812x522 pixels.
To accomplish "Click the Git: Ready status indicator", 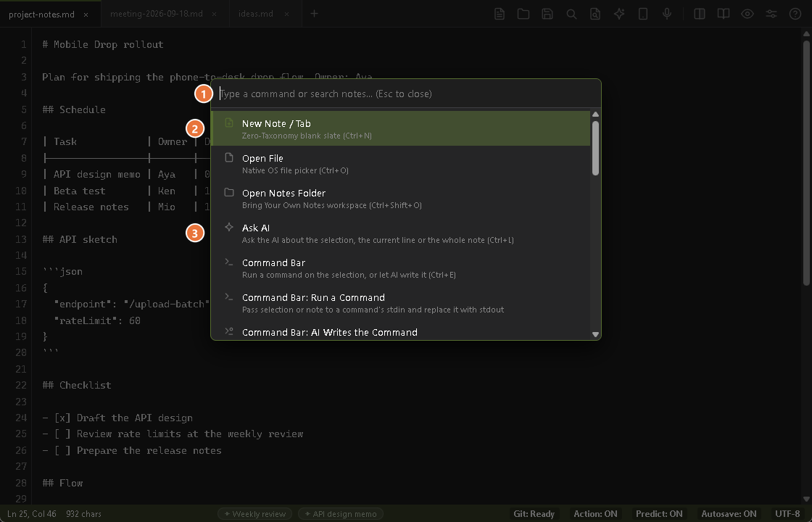I will (534, 514).
